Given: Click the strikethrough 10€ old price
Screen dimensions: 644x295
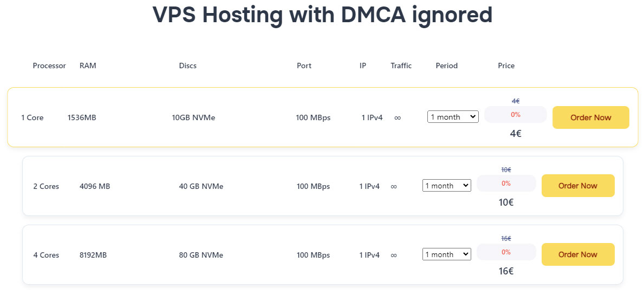Looking at the screenshot, I should (x=506, y=169).
